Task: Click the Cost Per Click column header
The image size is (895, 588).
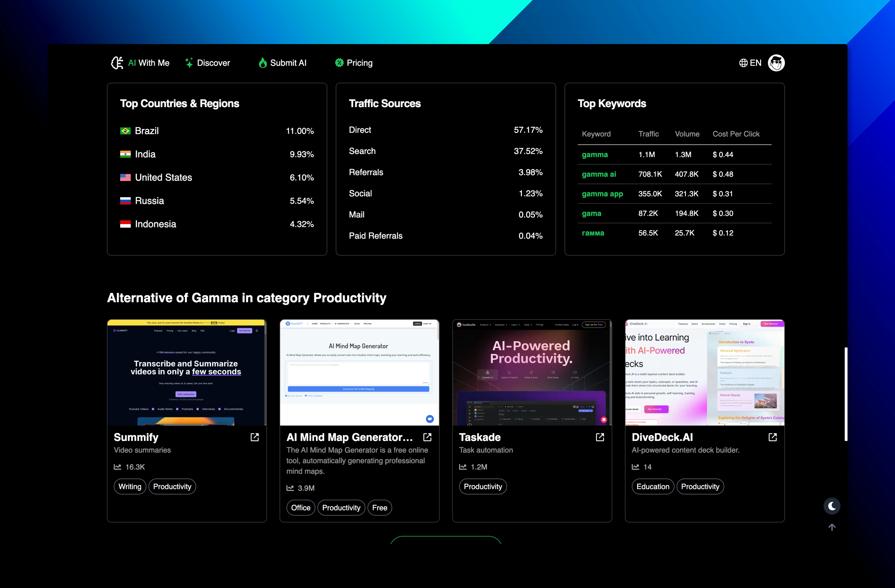Action: tap(736, 134)
